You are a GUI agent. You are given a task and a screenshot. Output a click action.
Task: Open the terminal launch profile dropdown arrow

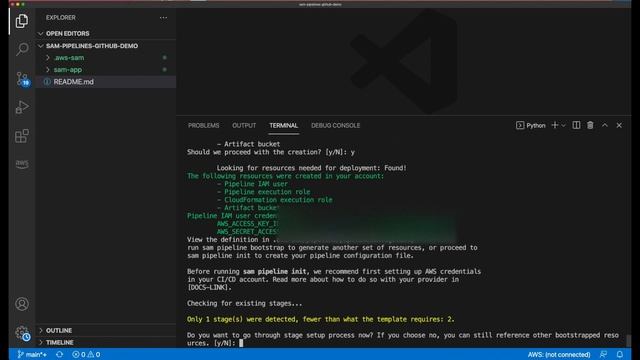[563, 125]
